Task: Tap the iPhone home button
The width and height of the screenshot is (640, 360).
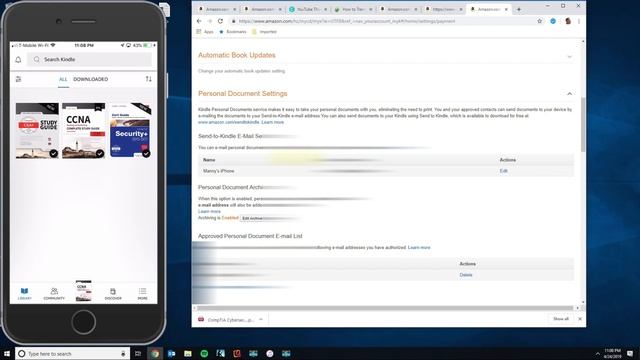Action: click(83, 322)
